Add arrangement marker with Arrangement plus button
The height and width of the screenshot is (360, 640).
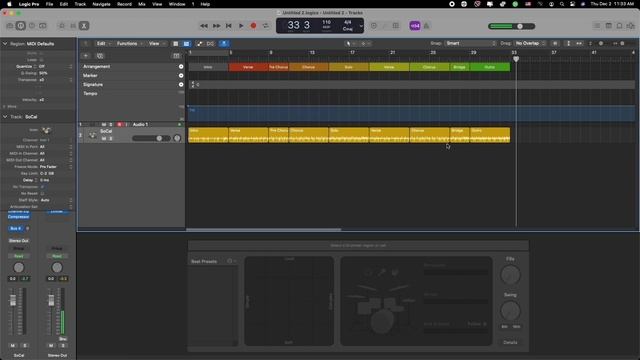pyautogui.click(x=181, y=67)
